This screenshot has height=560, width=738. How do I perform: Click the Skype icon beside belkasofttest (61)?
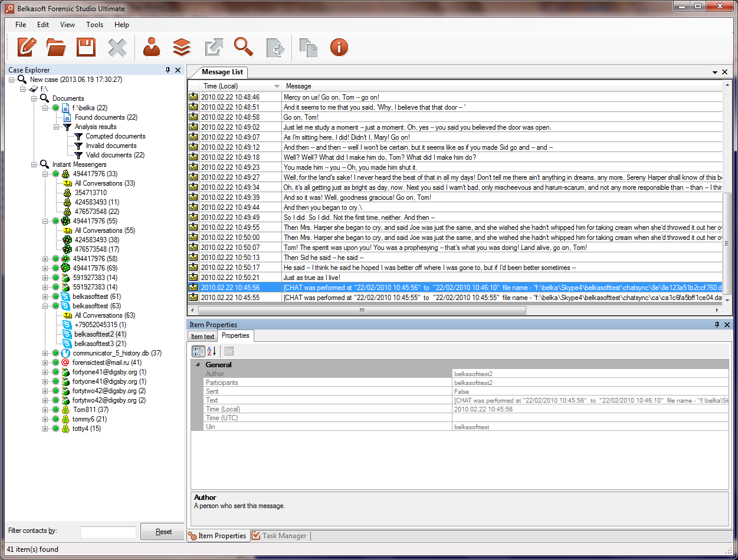(65, 297)
